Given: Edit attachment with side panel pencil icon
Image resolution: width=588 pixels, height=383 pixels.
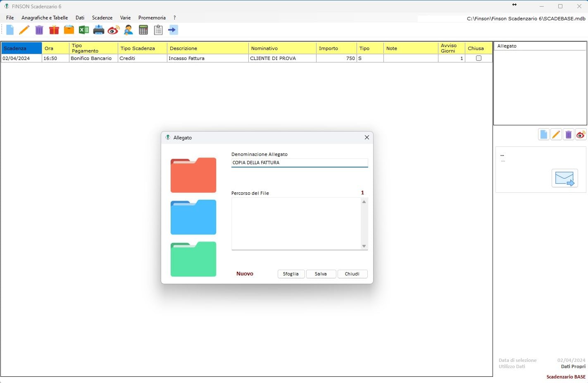Looking at the screenshot, I should tap(556, 134).
